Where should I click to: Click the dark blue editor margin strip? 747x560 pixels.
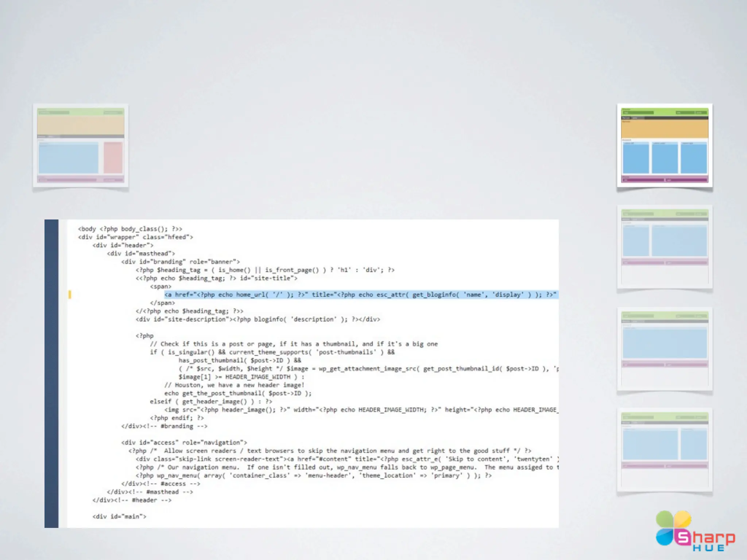pos(51,373)
